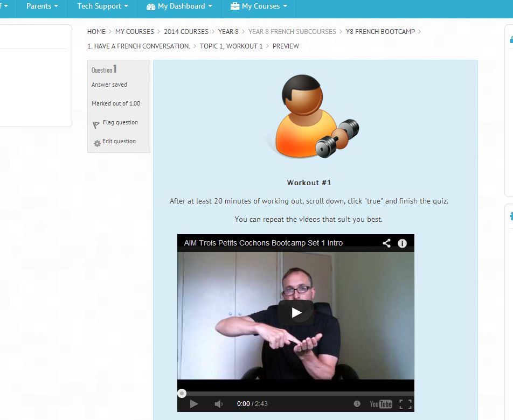Viewport: 513px width, 420px height.
Task: Click the workout person with dumbbell image
Action: pos(314,116)
